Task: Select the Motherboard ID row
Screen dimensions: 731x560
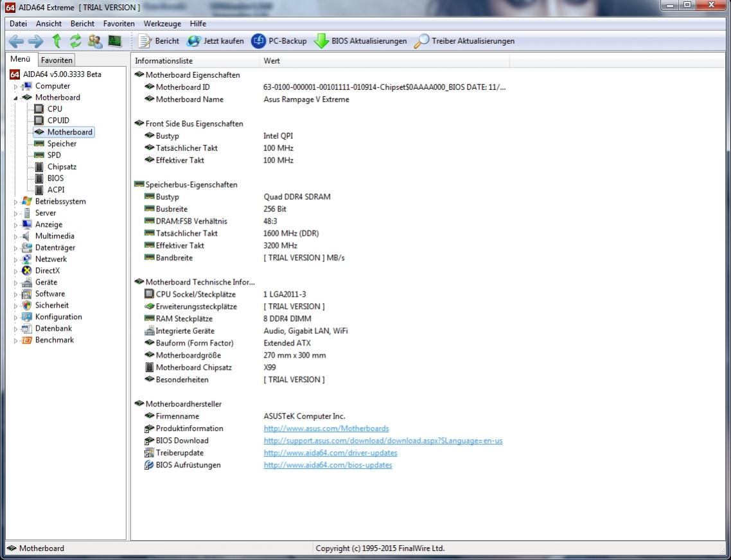Action: point(325,87)
